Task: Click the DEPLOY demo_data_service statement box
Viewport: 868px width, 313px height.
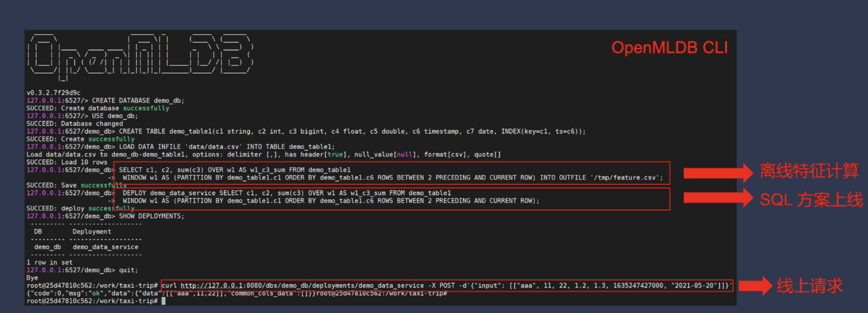Action: pyautogui.click(x=391, y=197)
